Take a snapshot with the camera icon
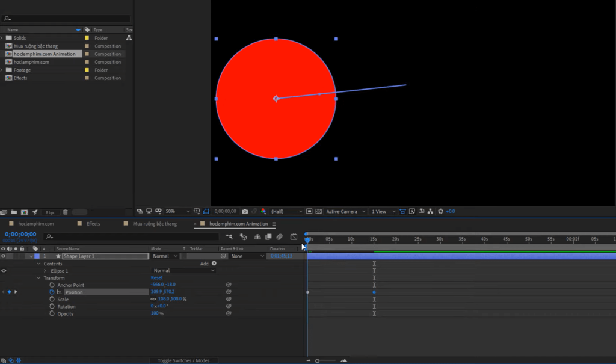 [x=245, y=211]
